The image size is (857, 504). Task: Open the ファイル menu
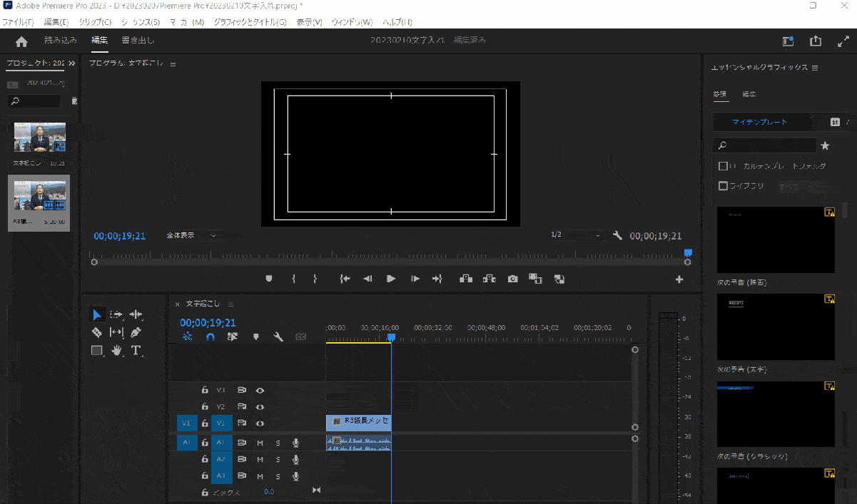tap(18, 22)
